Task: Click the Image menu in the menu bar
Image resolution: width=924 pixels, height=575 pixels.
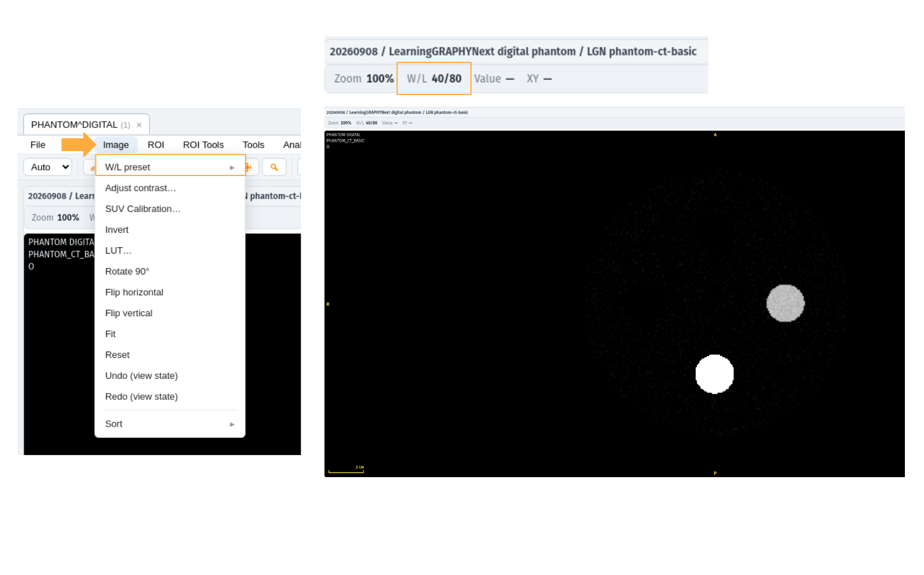Action: click(116, 145)
